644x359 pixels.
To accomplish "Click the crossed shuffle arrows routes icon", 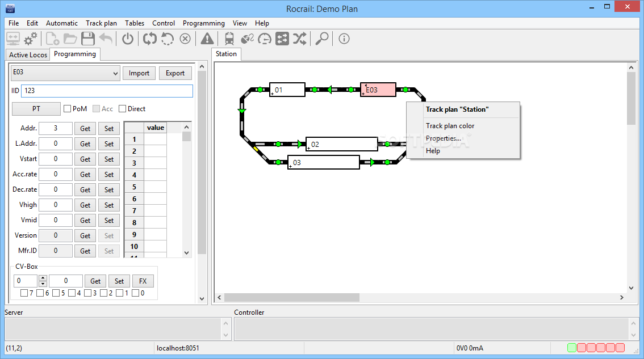I will coord(300,39).
